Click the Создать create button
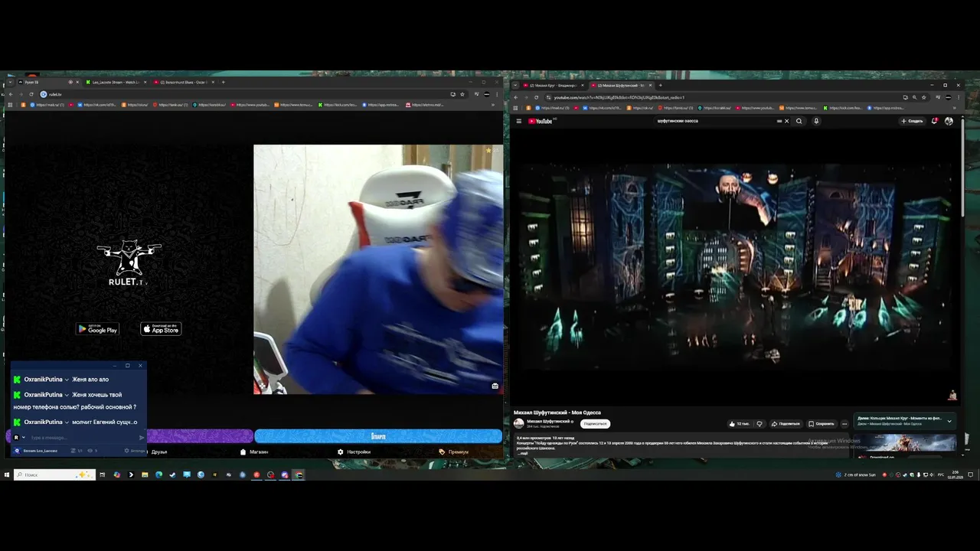Viewport: 980px width, 551px height. (912, 121)
